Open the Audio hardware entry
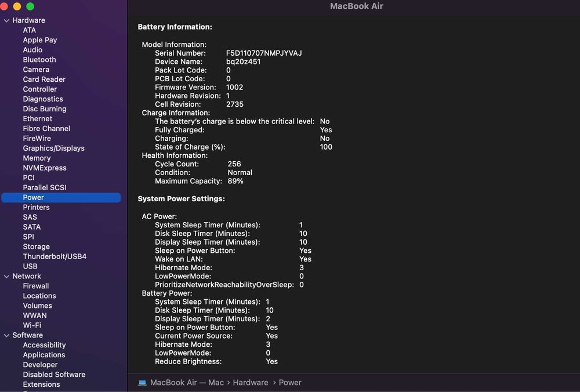Viewport: 580px width, 392px height. 32,50
